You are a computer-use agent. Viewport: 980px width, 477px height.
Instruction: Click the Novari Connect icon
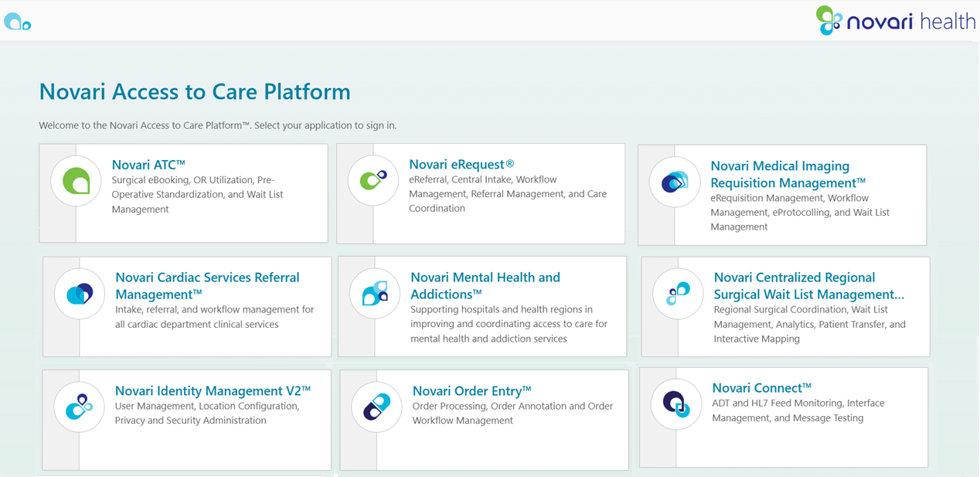click(x=676, y=404)
